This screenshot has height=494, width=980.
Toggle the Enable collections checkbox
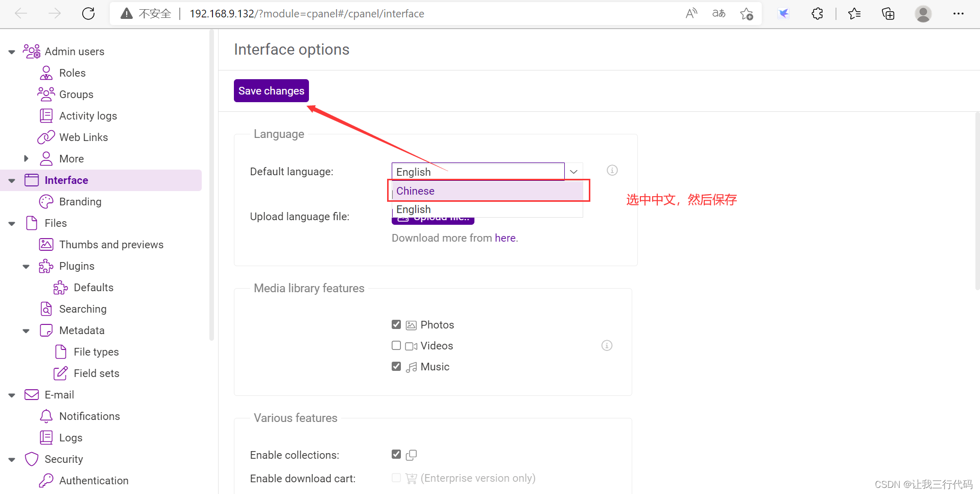[396, 454]
